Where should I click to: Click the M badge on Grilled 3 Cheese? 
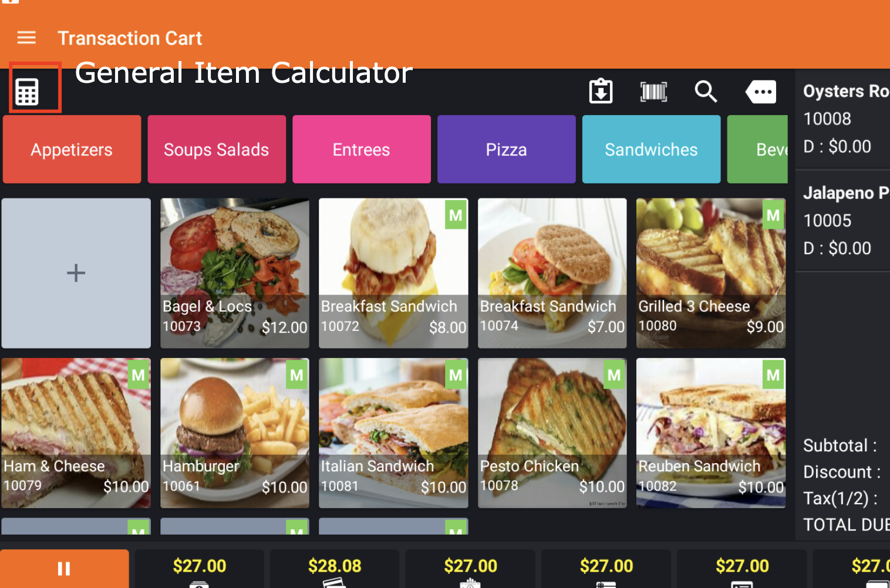coord(773,215)
